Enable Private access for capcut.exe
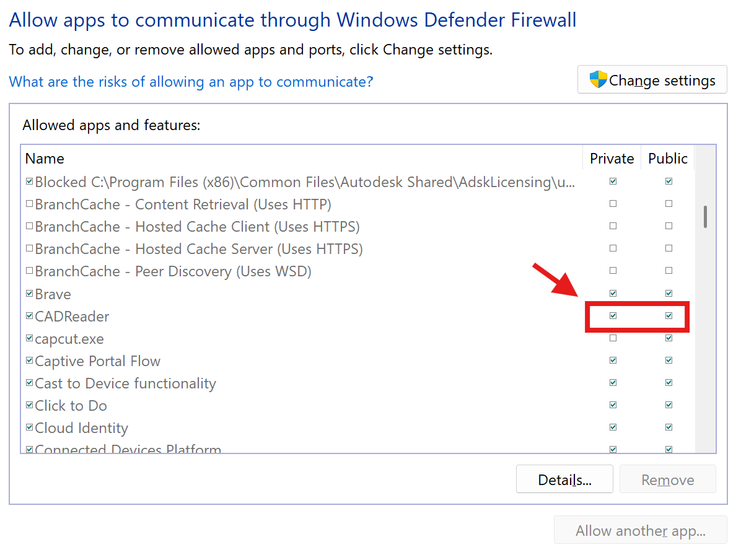 pos(613,338)
